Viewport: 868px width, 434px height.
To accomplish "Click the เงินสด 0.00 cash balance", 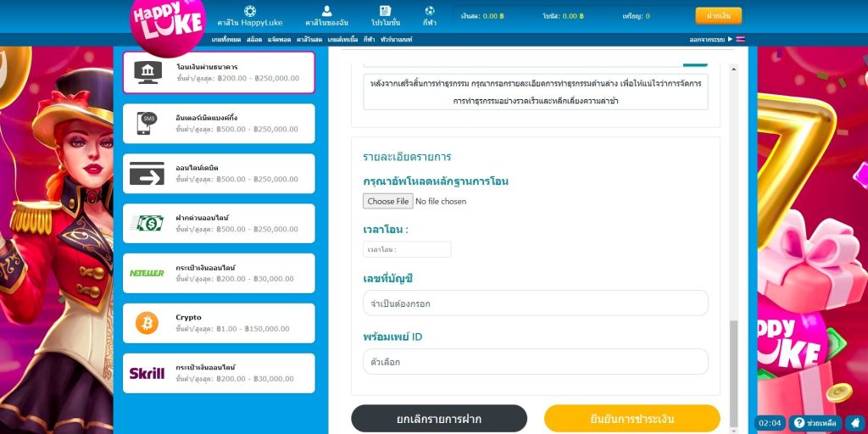I will tap(482, 16).
